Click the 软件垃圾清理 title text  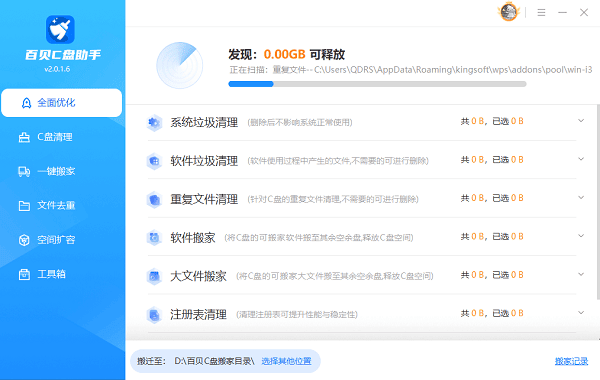[204, 161]
